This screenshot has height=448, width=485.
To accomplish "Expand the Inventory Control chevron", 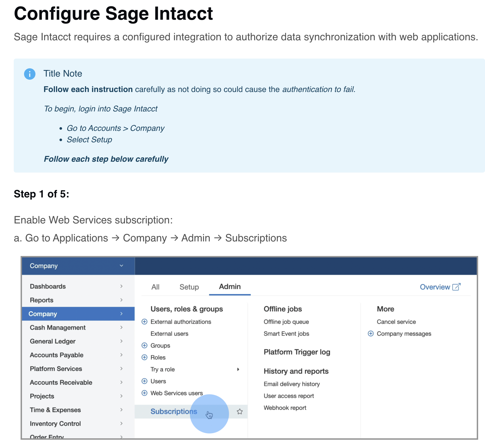I will click(x=121, y=423).
